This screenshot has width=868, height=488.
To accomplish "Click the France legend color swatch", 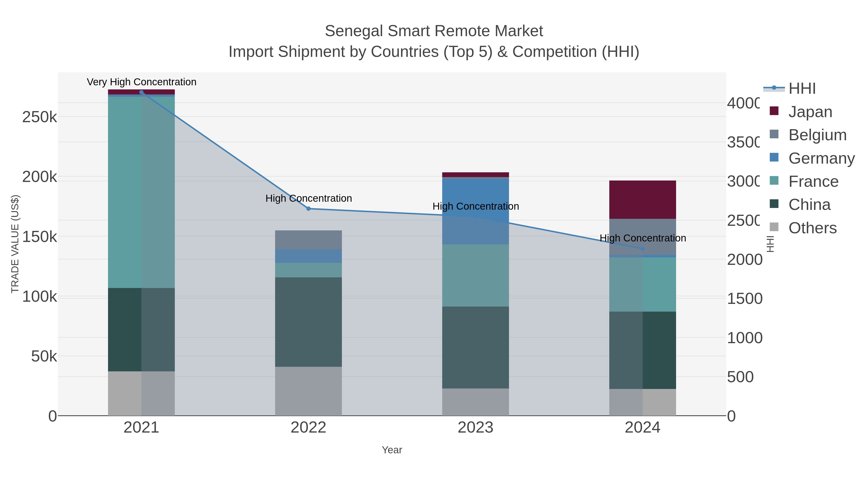I will coord(774,180).
